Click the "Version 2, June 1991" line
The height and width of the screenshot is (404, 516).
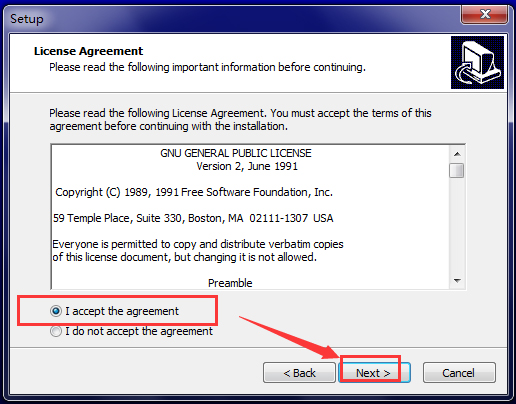coord(247,166)
